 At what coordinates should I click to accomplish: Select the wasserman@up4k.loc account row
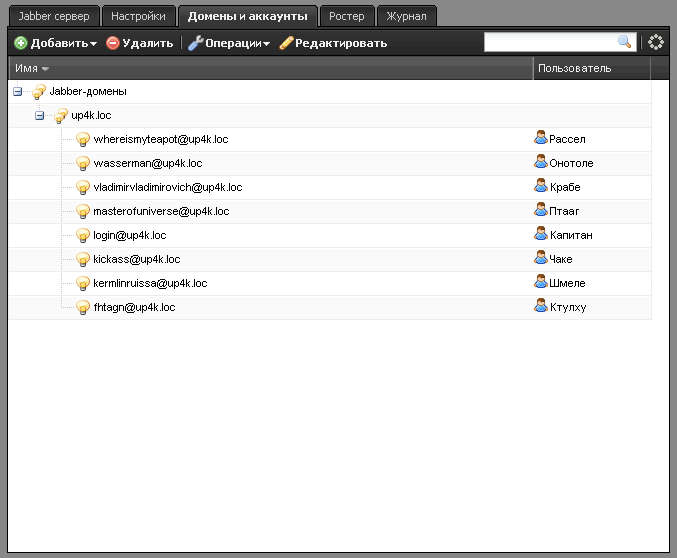coord(148,164)
